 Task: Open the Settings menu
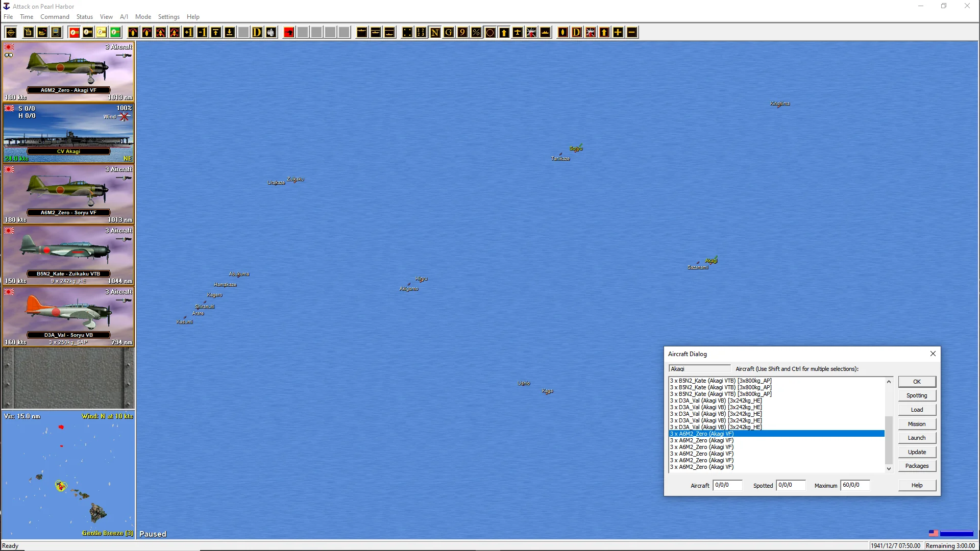(x=168, y=17)
